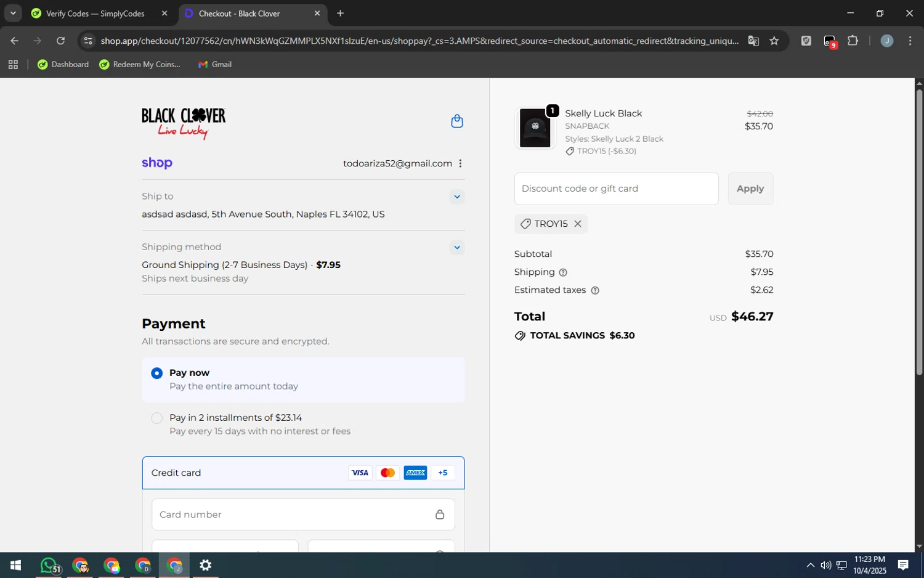Open the Windows Start menu
Viewport: 924px width, 578px height.
(16, 566)
